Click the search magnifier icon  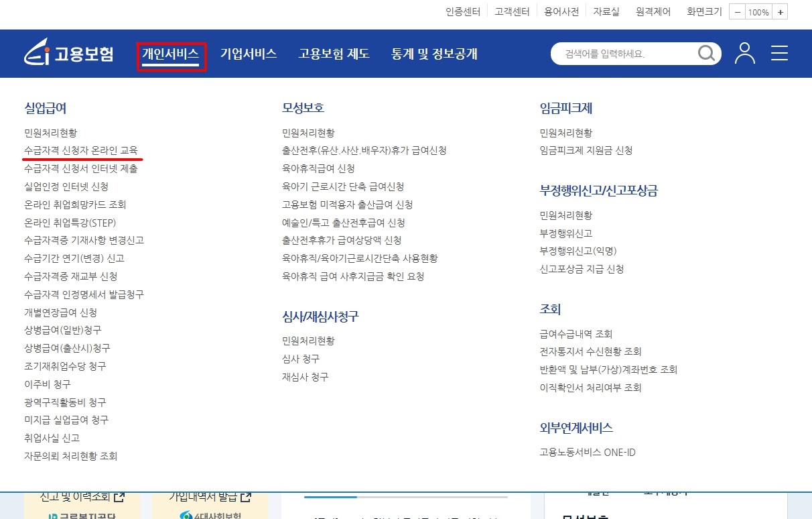[706, 54]
